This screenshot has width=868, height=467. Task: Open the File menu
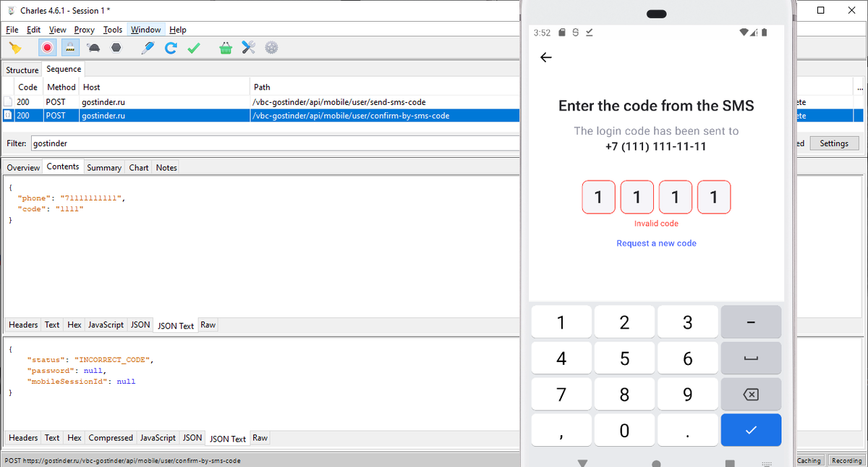point(12,30)
